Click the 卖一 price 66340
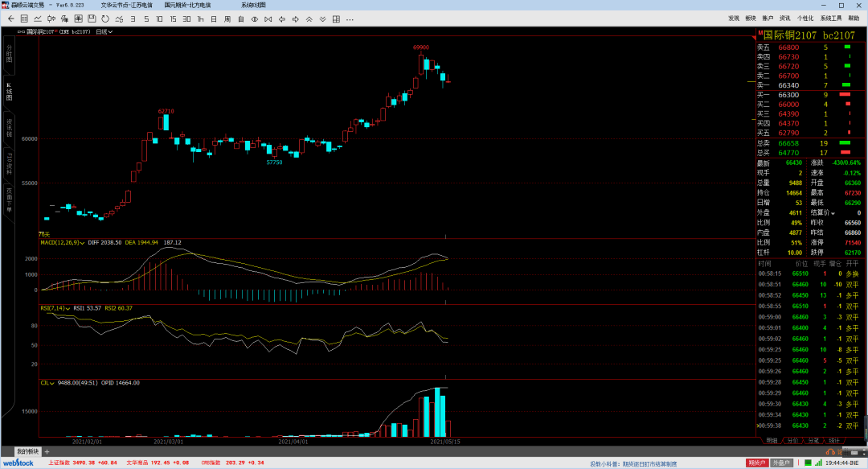 coord(788,85)
